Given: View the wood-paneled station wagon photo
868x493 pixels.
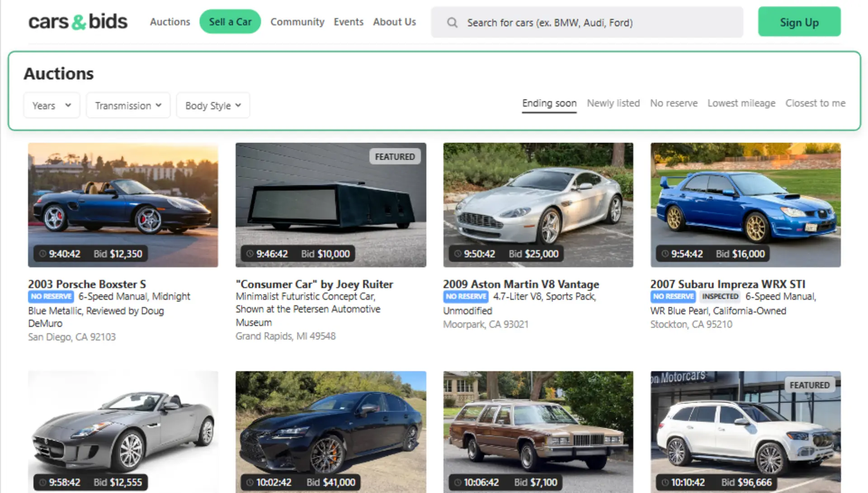Looking at the screenshot, I should (538, 432).
